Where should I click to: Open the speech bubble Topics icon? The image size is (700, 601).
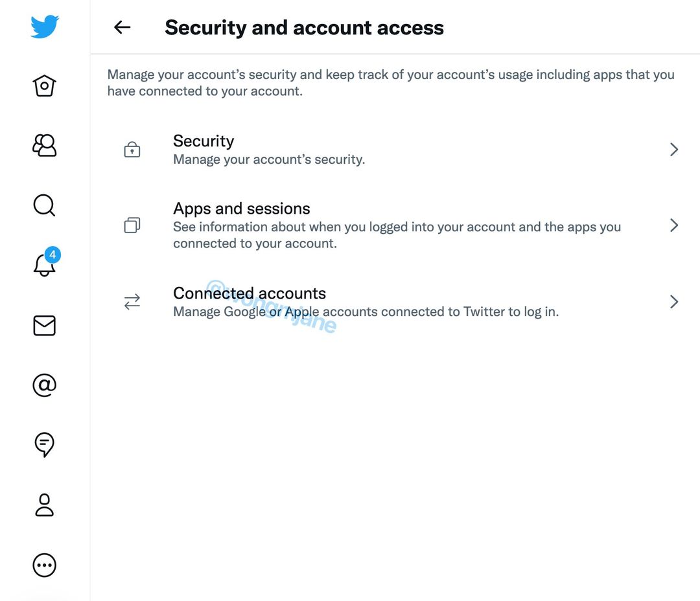coord(45,444)
